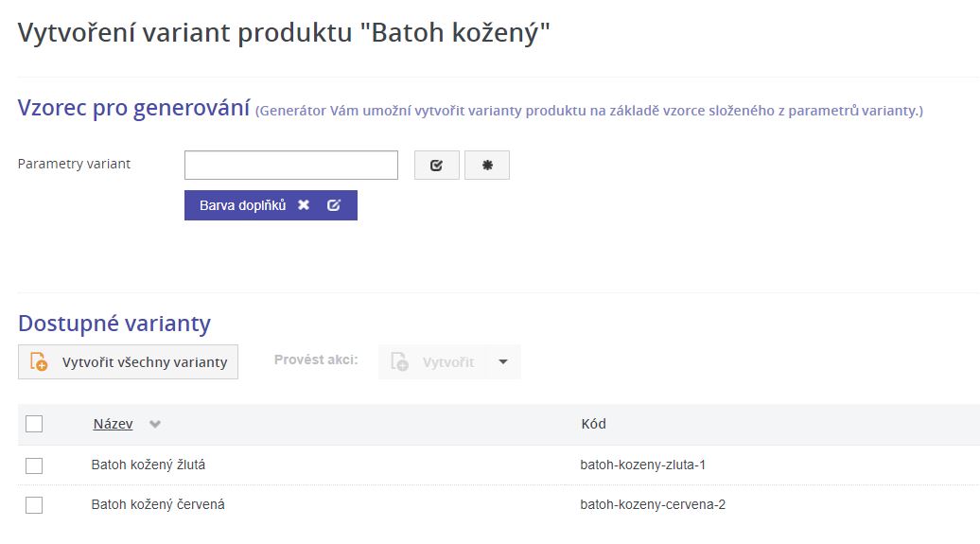Select the text Batoh kožený červená
Screen dimensions: 980x544
(158, 504)
